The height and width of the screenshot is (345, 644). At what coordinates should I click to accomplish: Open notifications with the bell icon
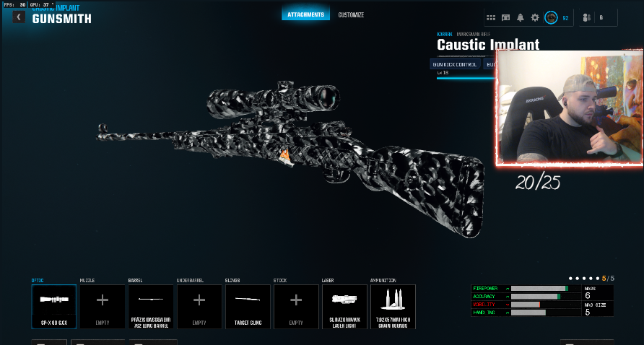coord(521,17)
